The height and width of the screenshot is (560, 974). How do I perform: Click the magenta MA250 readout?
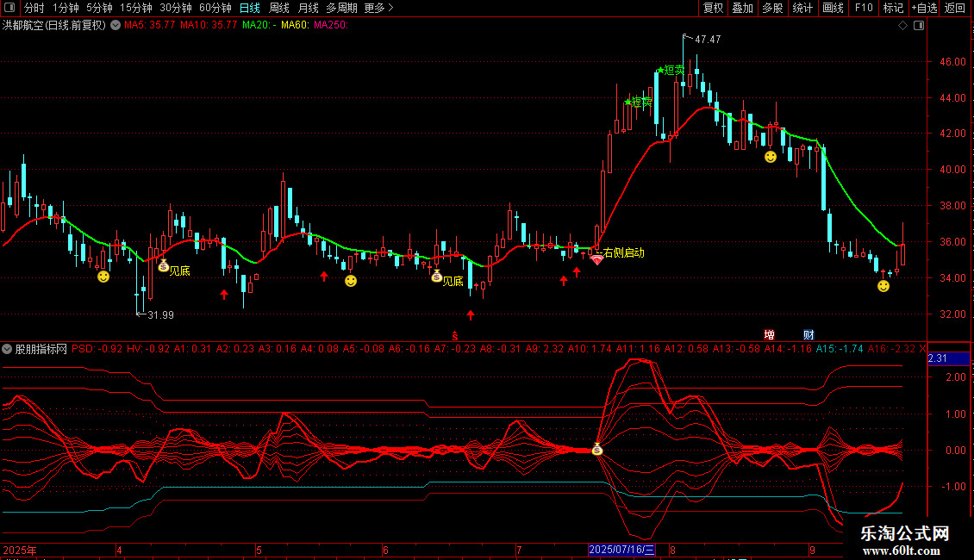tap(331, 26)
